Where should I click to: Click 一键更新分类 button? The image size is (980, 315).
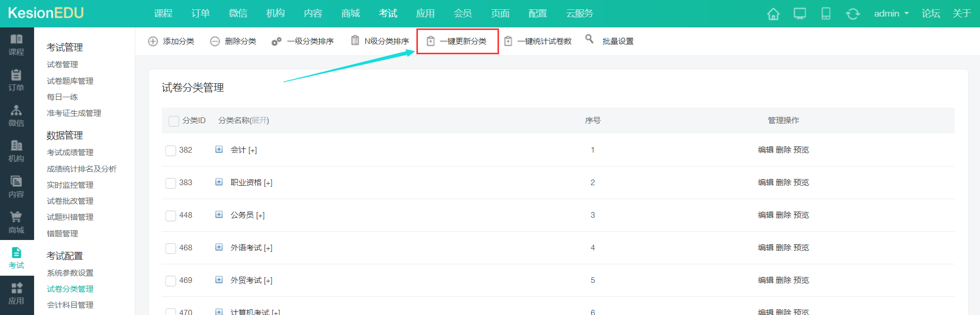(458, 41)
